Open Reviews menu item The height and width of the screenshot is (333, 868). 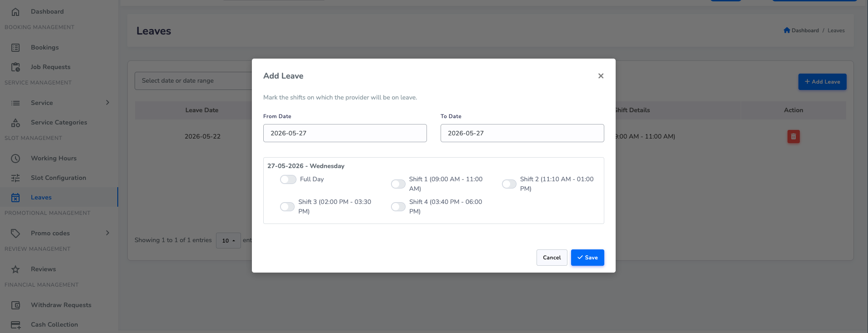(43, 269)
